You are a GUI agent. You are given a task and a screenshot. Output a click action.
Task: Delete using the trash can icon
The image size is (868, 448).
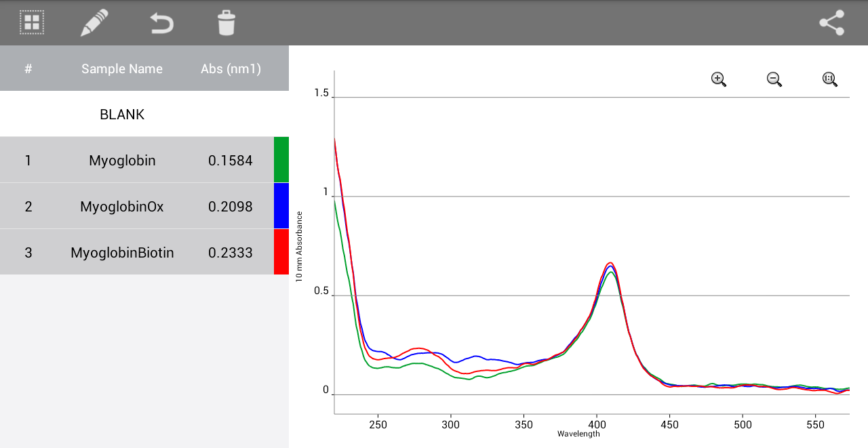click(x=226, y=22)
